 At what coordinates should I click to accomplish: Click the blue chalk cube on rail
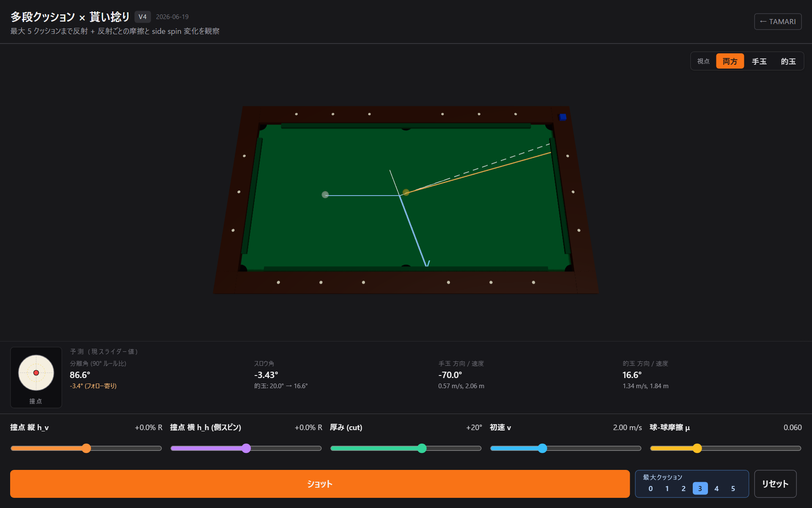[x=562, y=117]
